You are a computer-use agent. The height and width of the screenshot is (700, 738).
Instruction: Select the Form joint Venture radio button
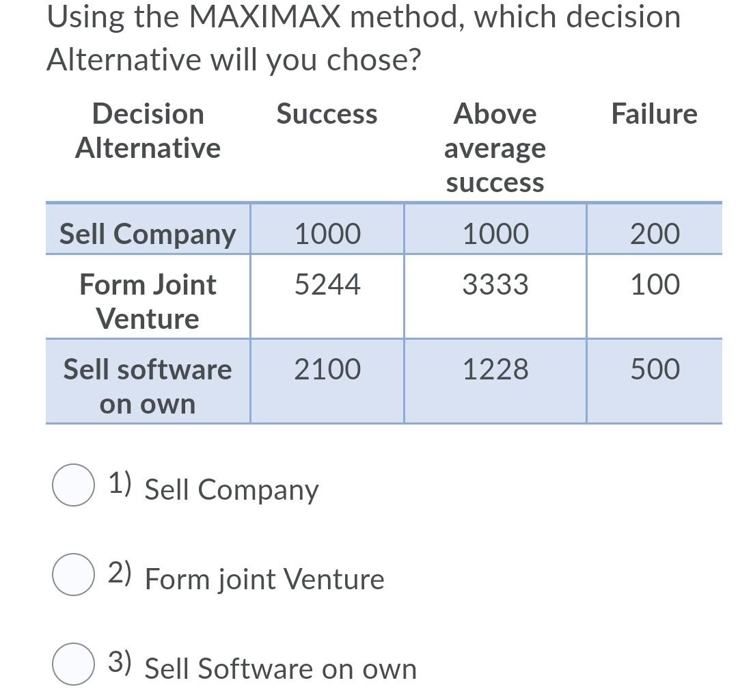tap(73, 576)
